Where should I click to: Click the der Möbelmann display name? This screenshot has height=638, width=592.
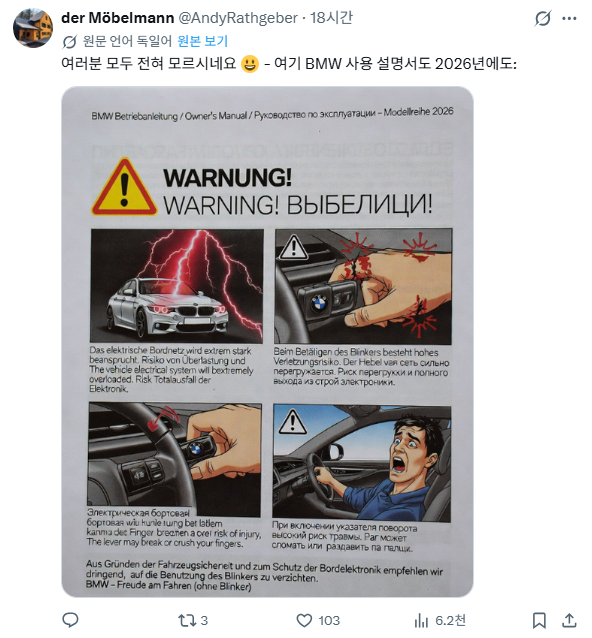[118, 18]
